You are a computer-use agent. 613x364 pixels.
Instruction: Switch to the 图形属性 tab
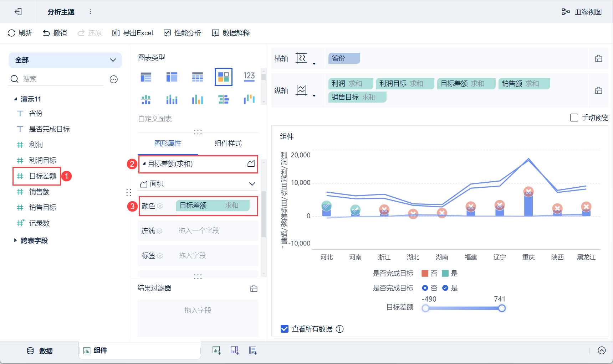(x=168, y=143)
